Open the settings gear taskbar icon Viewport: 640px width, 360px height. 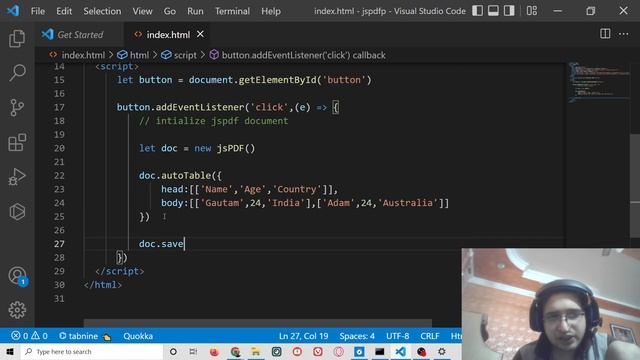pyautogui.click(x=442, y=351)
